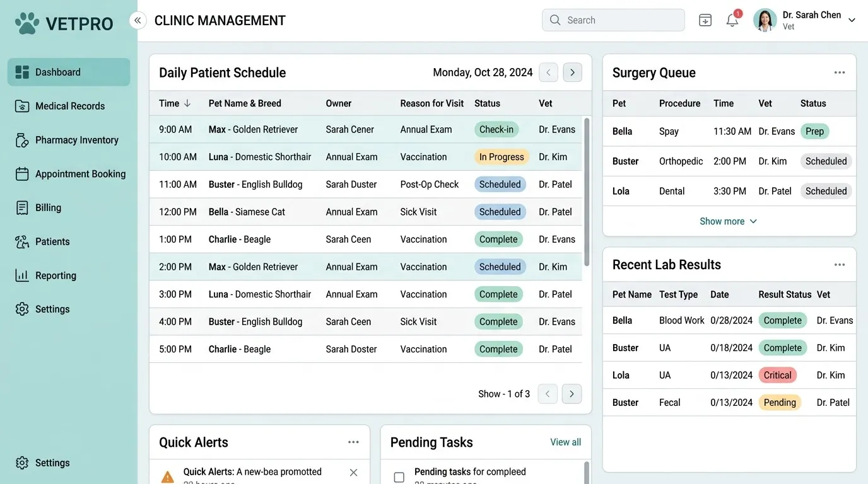The image size is (868, 484).
Task: Click In Progress status for Luna
Action: click(x=501, y=157)
